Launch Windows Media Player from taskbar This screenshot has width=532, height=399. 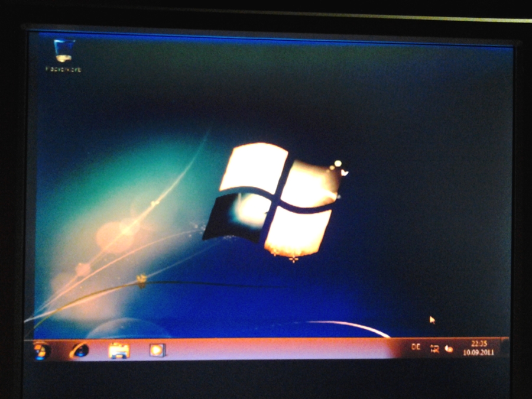[157, 350]
